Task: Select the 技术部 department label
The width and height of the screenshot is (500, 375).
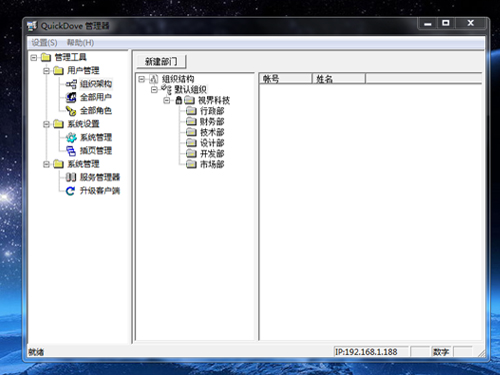Action: tap(212, 132)
